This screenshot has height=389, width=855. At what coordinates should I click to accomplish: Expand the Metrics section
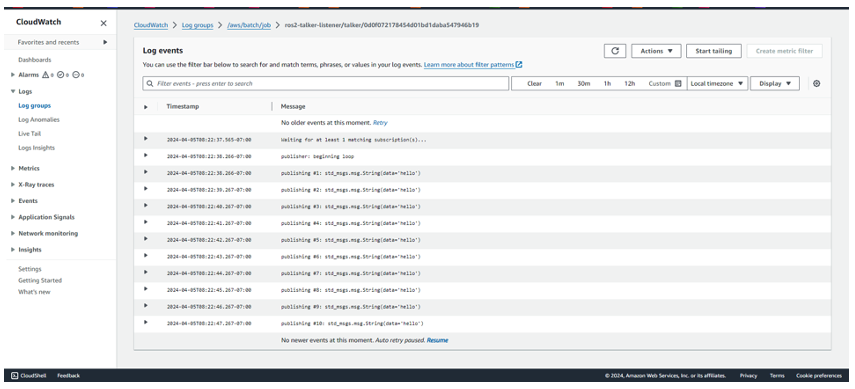click(13, 168)
